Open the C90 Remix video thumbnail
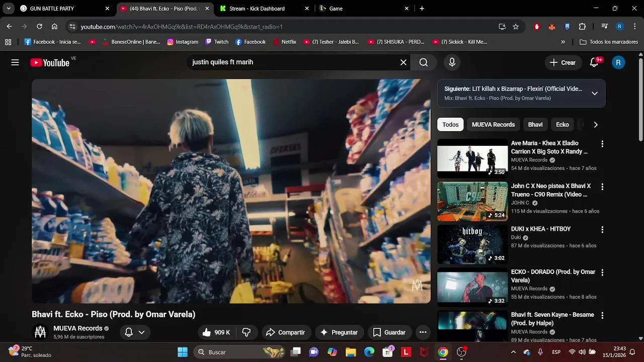Screen dimensions: 644x362 click(x=472, y=201)
